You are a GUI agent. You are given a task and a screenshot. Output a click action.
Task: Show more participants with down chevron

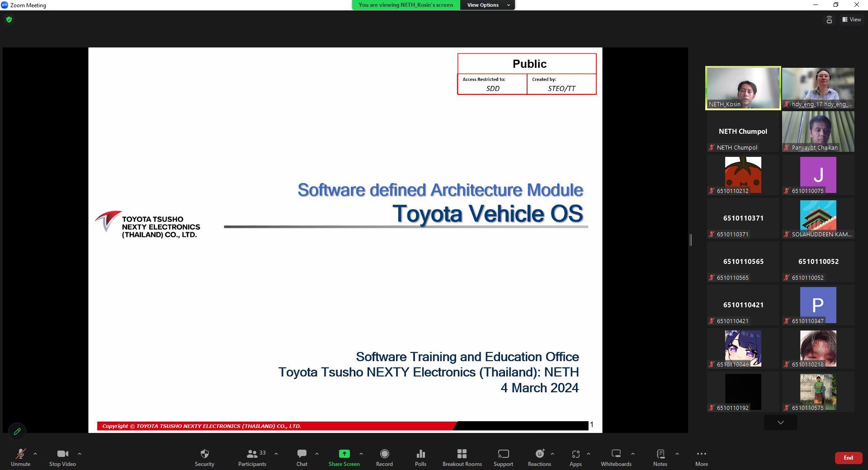click(x=780, y=423)
